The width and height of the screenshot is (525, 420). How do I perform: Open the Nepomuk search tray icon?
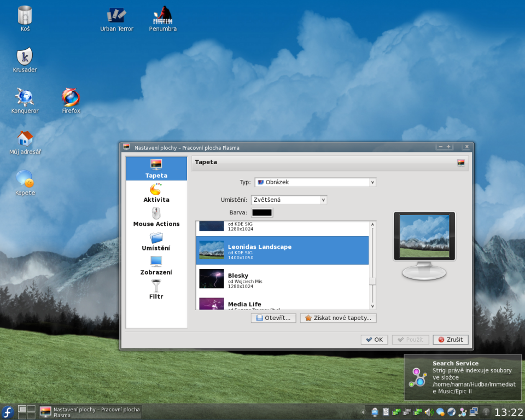click(463, 412)
